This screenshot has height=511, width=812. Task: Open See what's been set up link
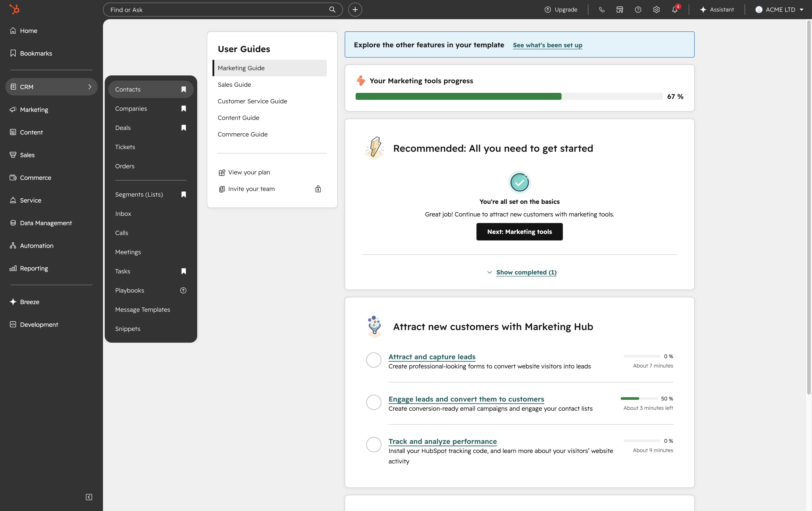[x=548, y=45]
